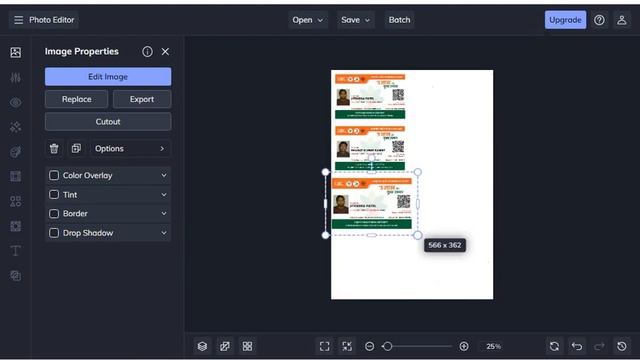Click the Photo Editor title label
This screenshot has width=640, height=360.
(51, 20)
